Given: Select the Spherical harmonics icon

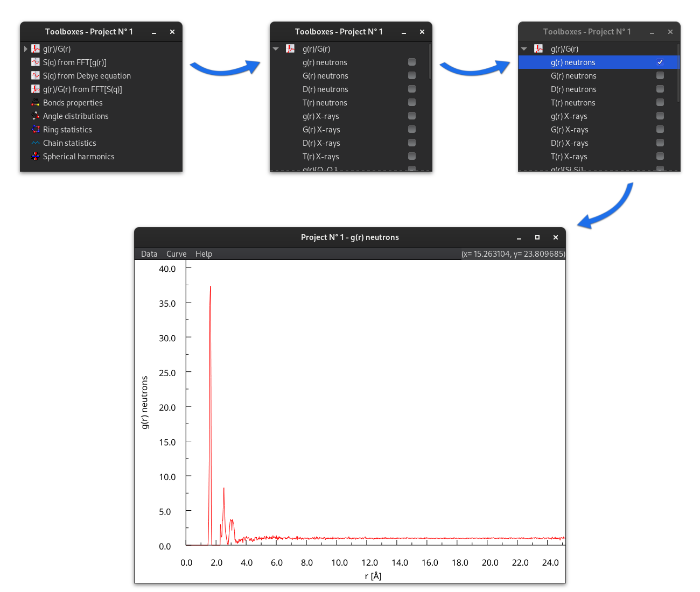Looking at the screenshot, I should [36, 157].
